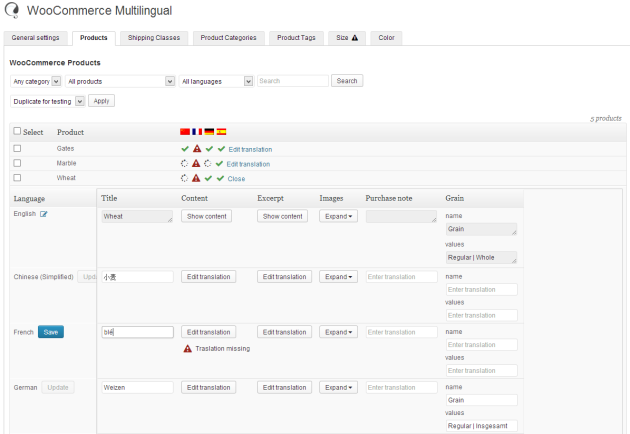Open the Any category dropdown

(35, 81)
